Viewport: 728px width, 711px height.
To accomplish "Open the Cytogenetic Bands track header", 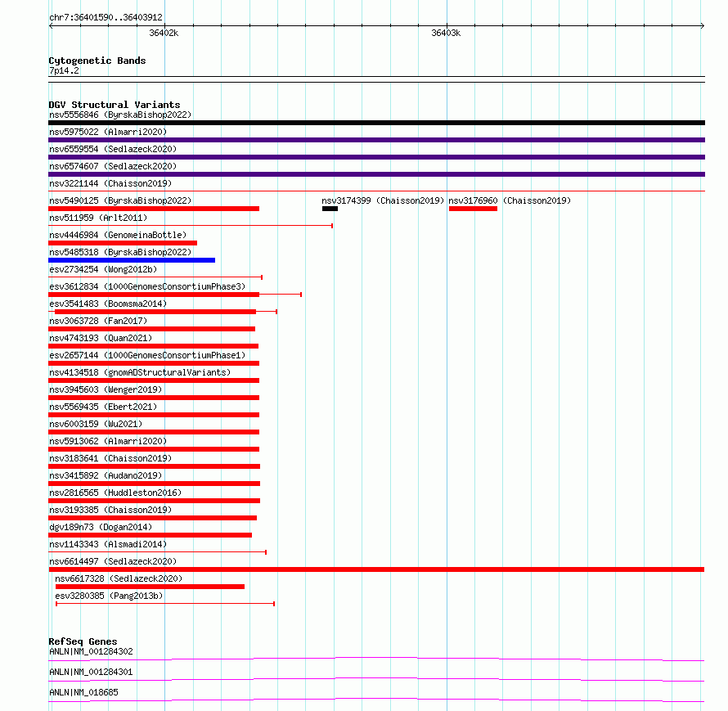I will (97, 61).
